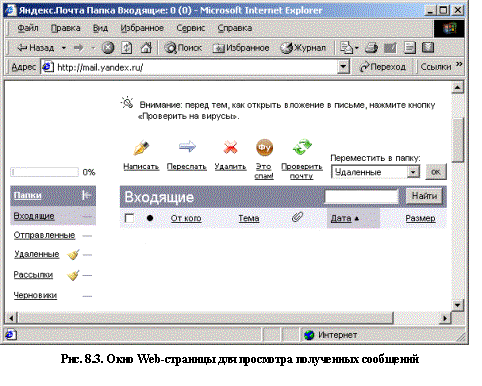The width and height of the screenshot is (482, 386).
Task: Click the horizontal scrollbar left arrow
Action: pos(11,318)
